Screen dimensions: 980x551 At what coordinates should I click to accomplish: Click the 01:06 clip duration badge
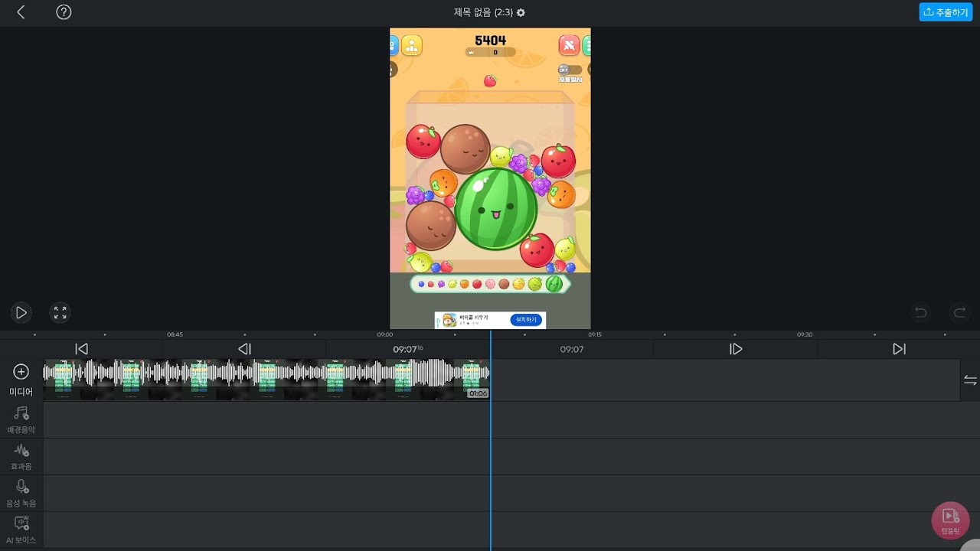(478, 393)
